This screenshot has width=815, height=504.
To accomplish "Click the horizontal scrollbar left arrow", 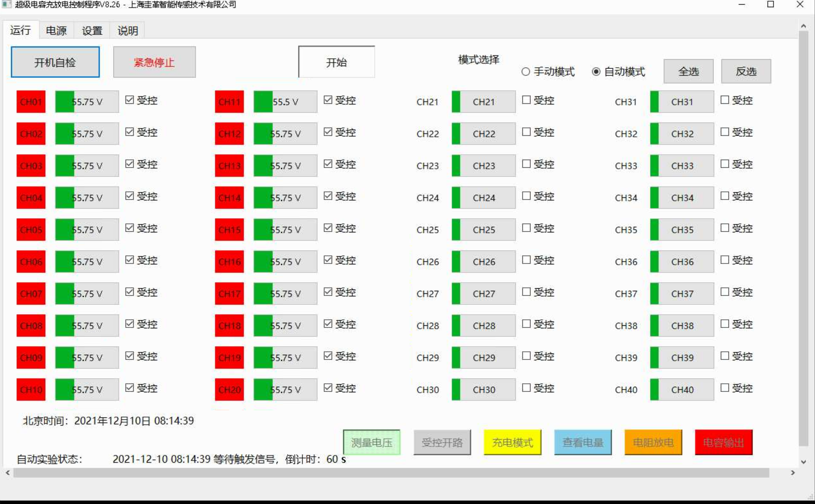I will tap(8, 473).
